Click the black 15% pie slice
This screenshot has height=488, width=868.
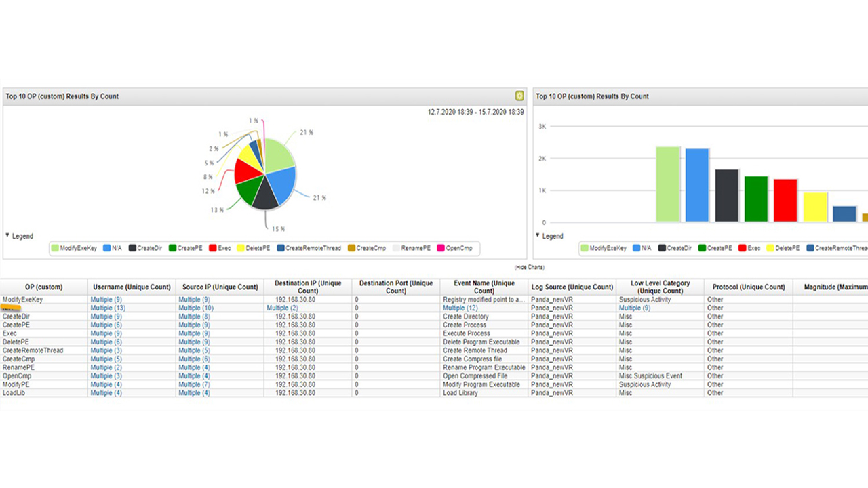(264, 195)
